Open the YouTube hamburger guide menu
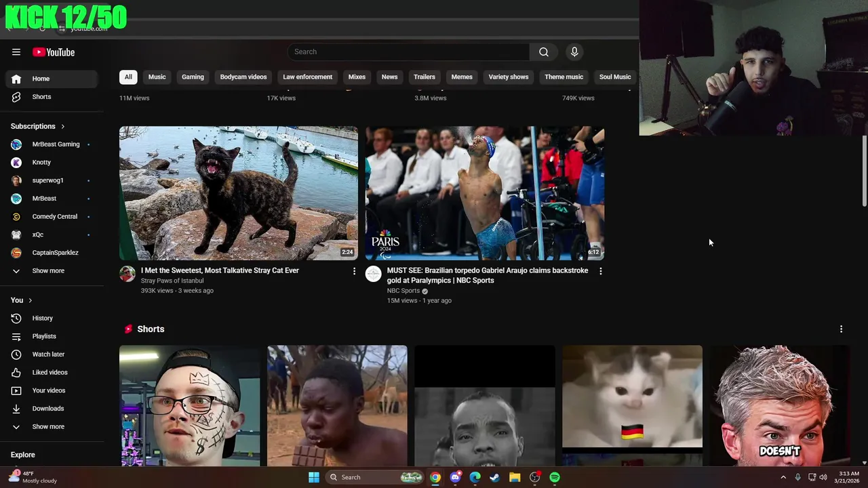Viewport: 868px width, 488px height. click(16, 52)
